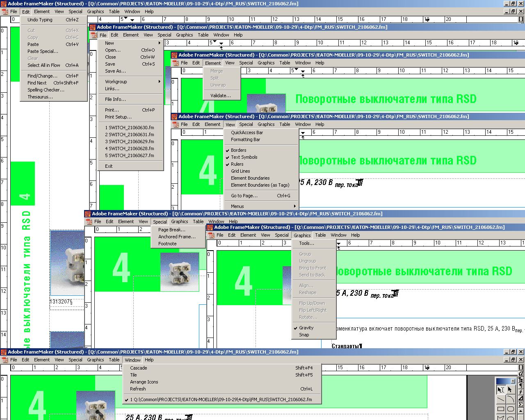Expand the Menus submenu in View menu
This screenshot has width=525, height=420.
261,206
